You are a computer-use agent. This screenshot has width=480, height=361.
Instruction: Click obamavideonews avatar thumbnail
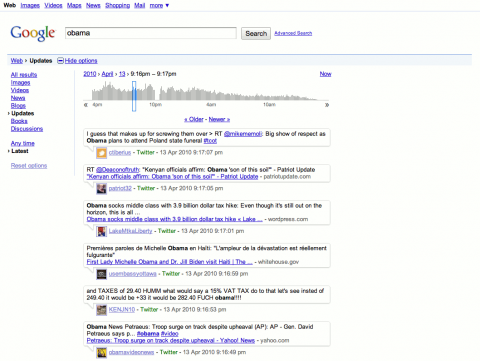tap(101, 352)
